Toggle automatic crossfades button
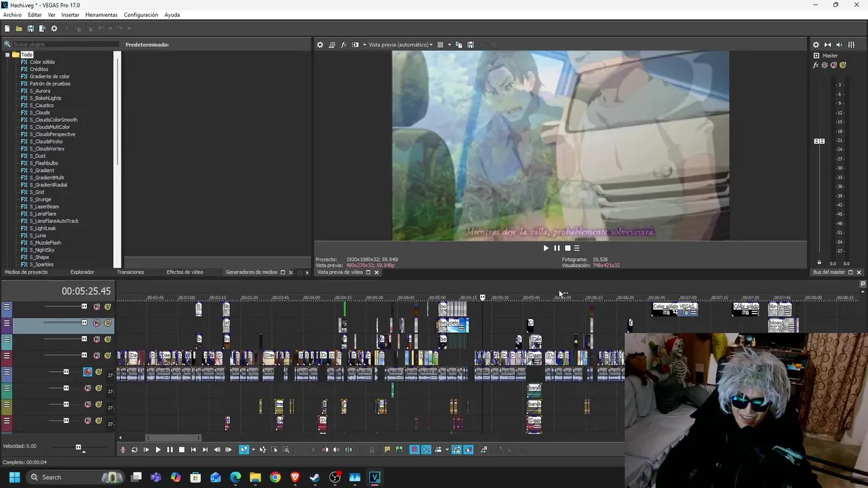The width and height of the screenshot is (868, 488). (427, 449)
